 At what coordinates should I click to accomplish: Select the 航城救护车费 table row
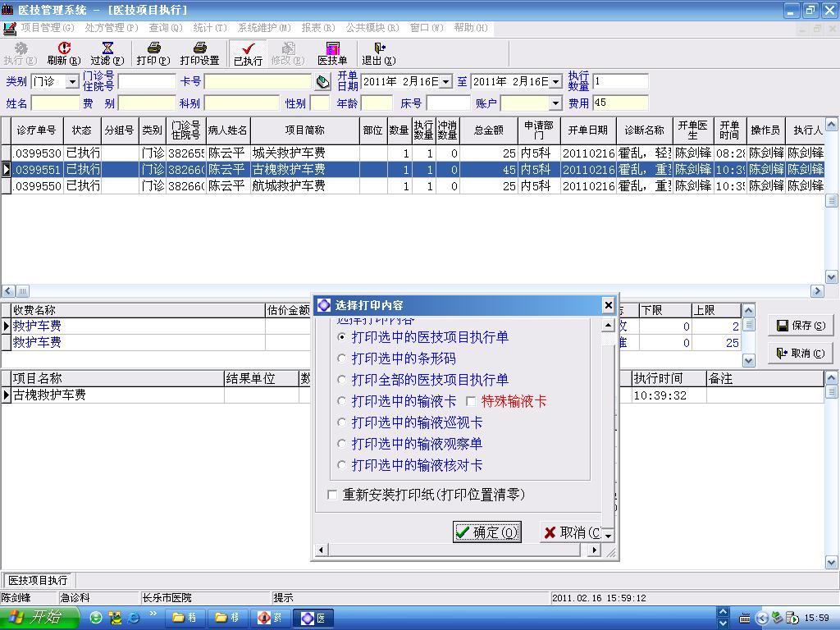click(x=417, y=186)
